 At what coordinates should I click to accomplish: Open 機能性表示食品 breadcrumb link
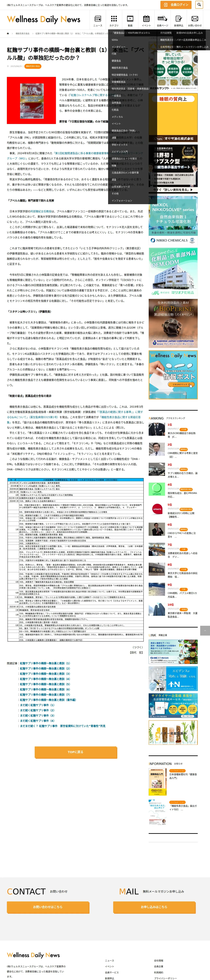[x=22, y=33]
